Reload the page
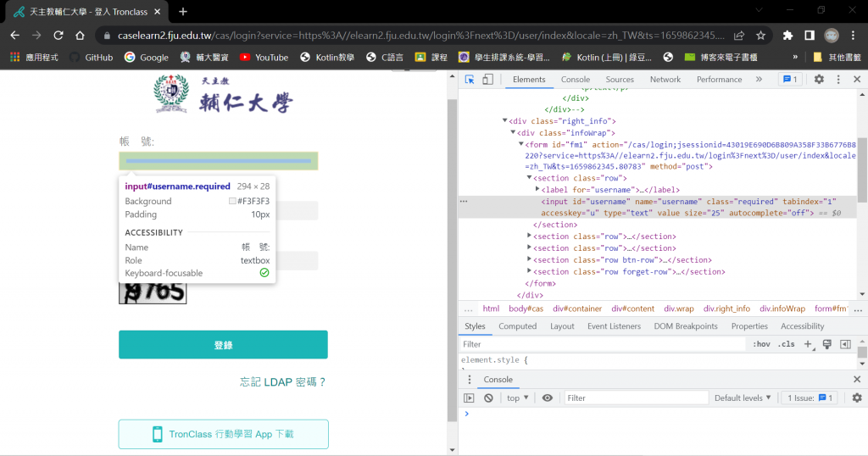Viewport: 868px width, 456px height. (x=58, y=36)
